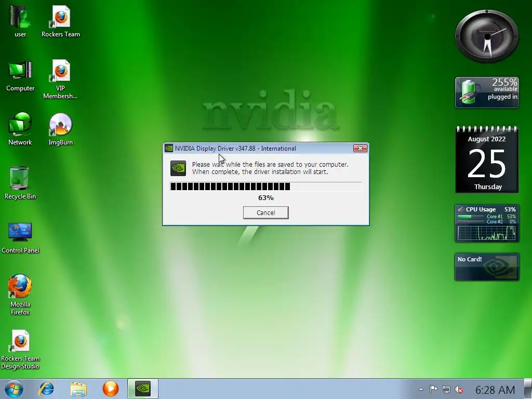532x399 pixels.
Task: Open the Rockers Team shortcut
Action: tap(61, 20)
